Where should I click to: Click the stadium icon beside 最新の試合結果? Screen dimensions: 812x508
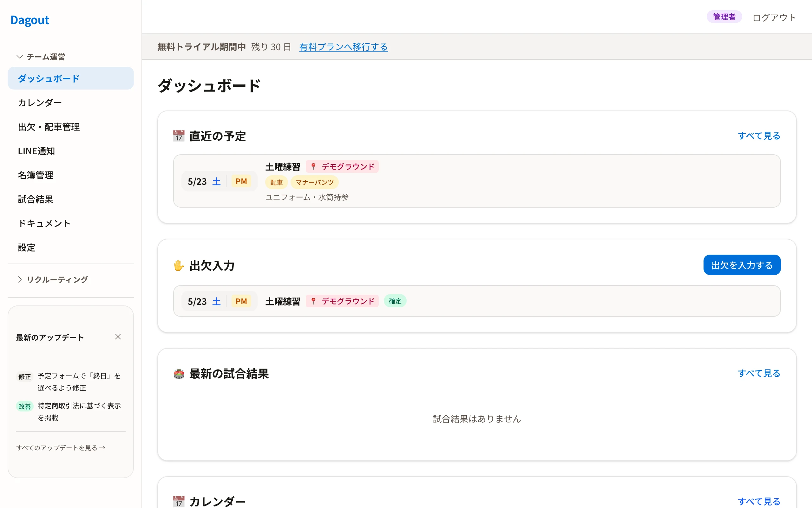(179, 374)
